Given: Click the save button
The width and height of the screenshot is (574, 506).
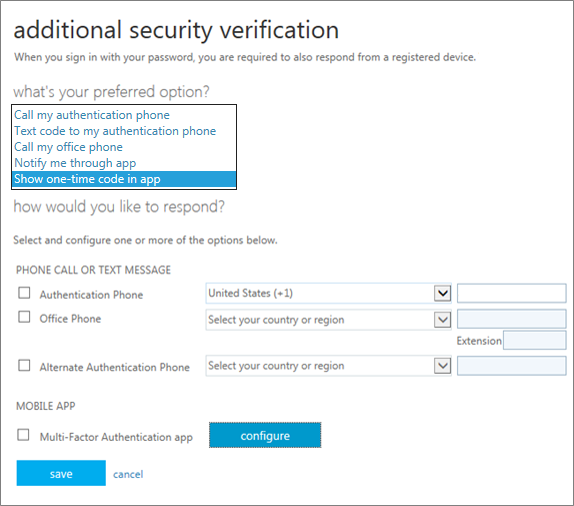Looking at the screenshot, I should click(61, 473).
